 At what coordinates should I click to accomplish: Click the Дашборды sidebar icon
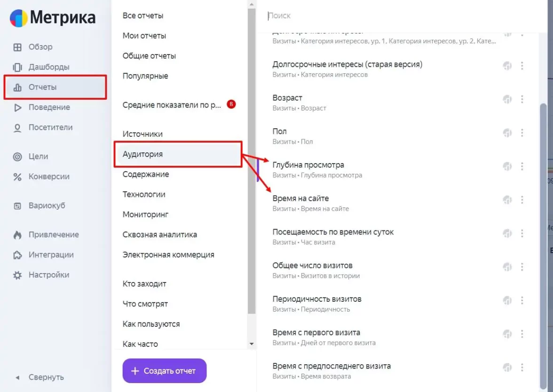(x=17, y=67)
